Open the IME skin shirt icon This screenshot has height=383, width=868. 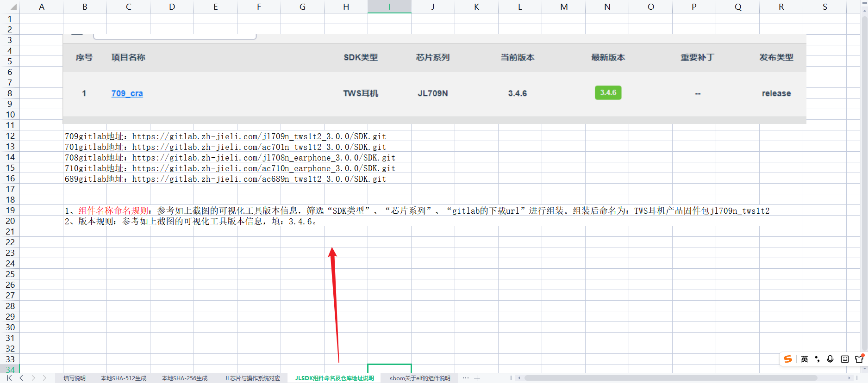pyautogui.click(x=859, y=359)
